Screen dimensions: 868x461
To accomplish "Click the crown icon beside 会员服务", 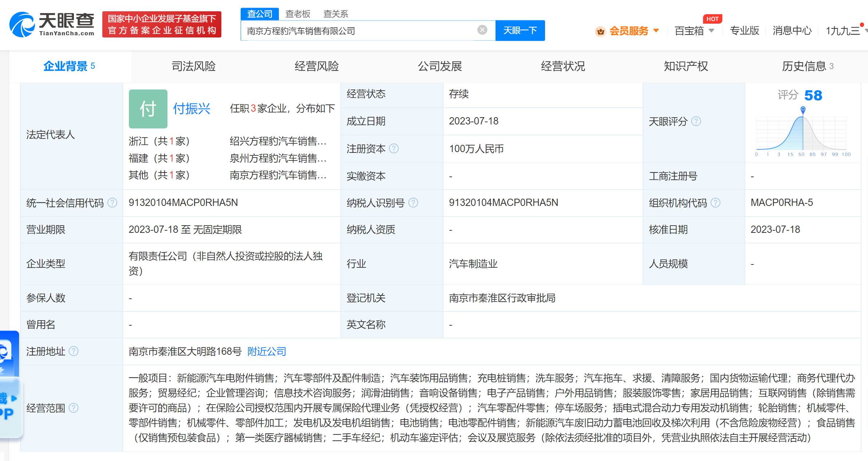I will point(600,31).
